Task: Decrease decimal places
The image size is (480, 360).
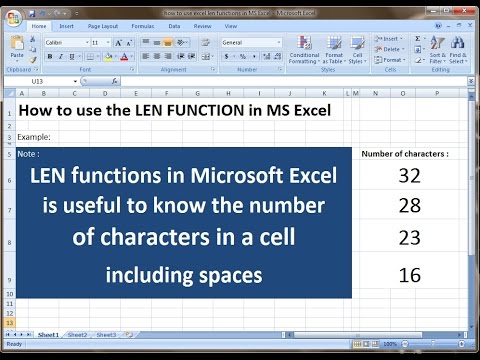Action: point(278,56)
